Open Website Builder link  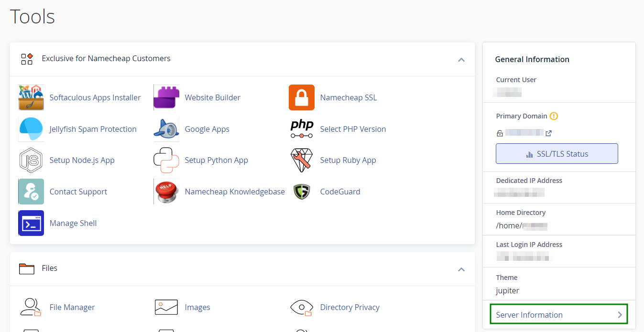213,97
